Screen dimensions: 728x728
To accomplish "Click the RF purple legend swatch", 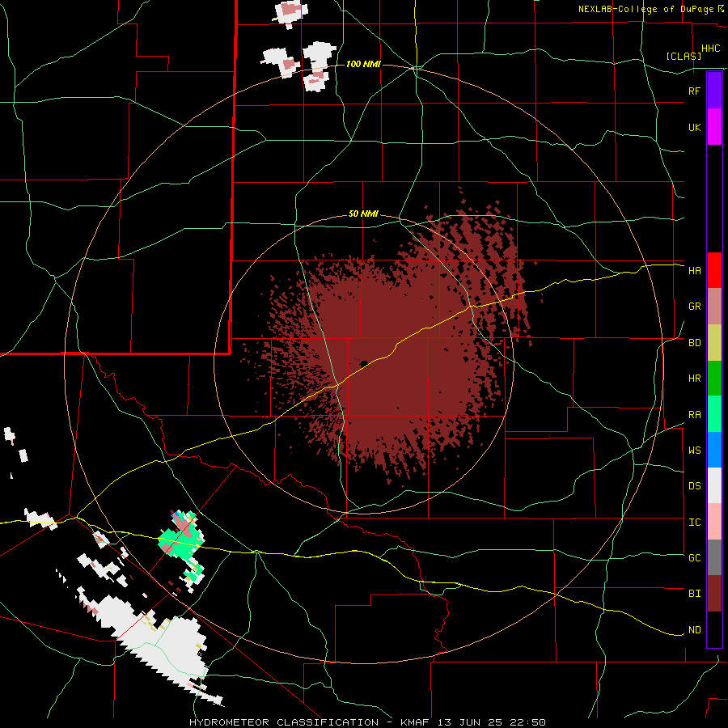I will (x=714, y=91).
